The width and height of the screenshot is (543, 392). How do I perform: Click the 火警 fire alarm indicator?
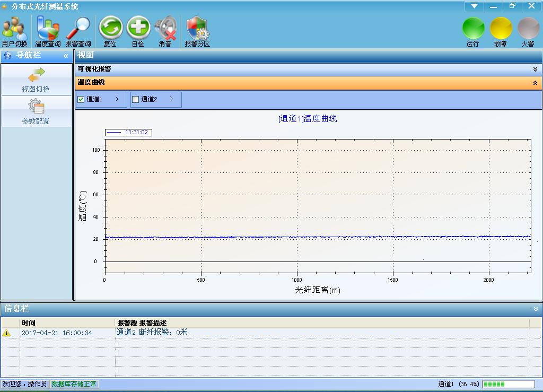click(x=528, y=29)
